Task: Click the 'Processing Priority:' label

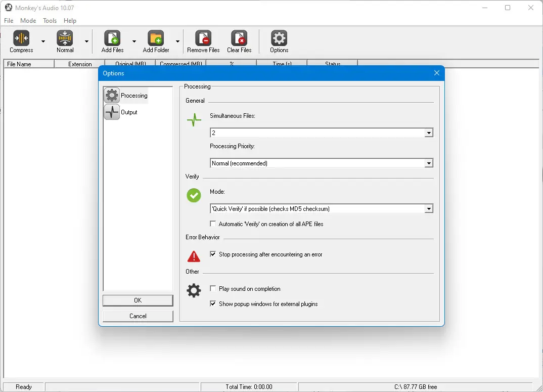Action: [x=233, y=146]
